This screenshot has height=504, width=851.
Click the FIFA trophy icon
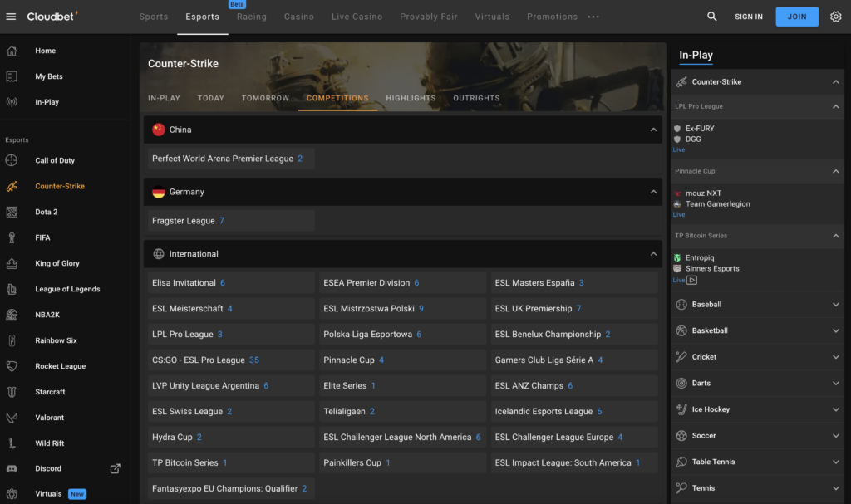coord(12,237)
